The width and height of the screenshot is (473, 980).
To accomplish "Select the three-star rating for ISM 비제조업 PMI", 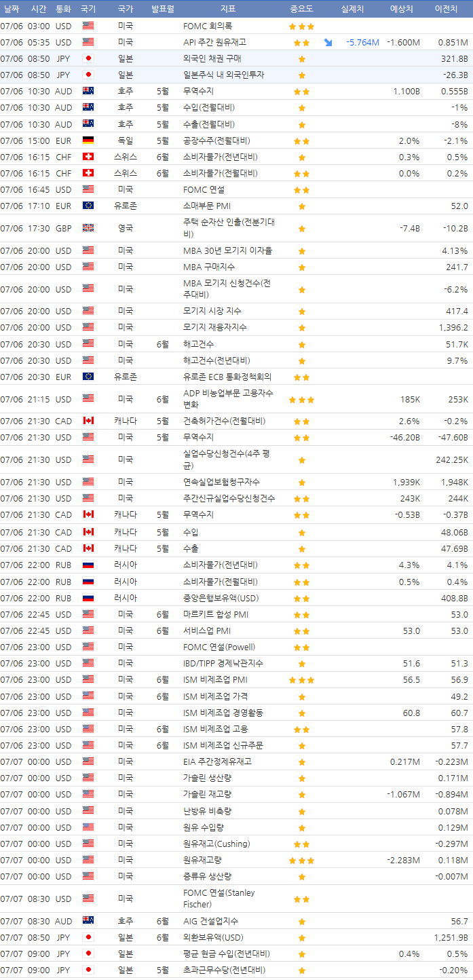I will tap(301, 680).
